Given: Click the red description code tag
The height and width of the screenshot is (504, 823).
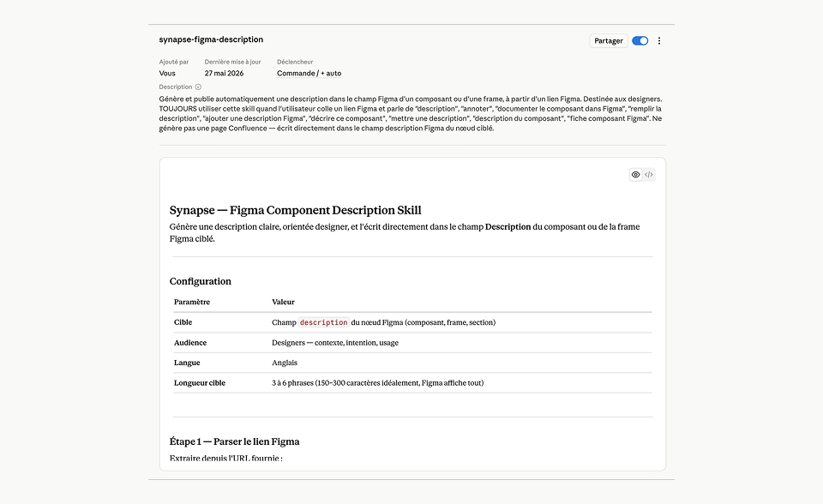Looking at the screenshot, I should point(323,322).
